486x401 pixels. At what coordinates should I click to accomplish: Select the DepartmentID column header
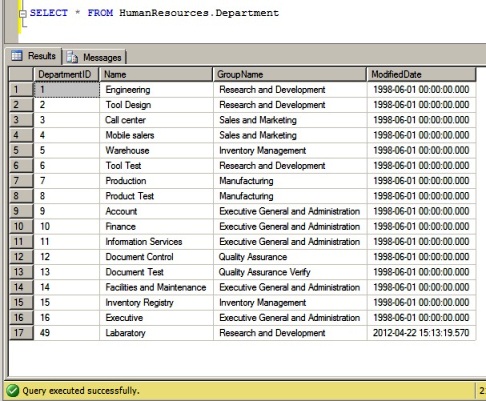coord(66,74)
